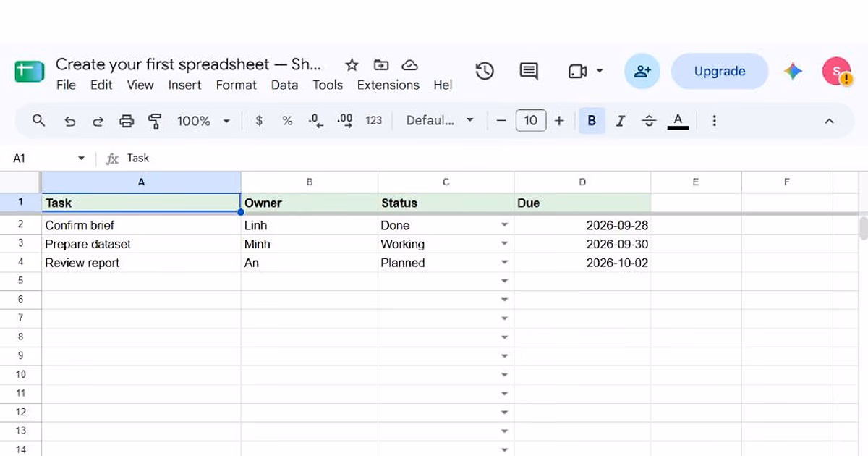Star this spreadsheet
The image size is (868, 456).
click(x=352, y=65)
